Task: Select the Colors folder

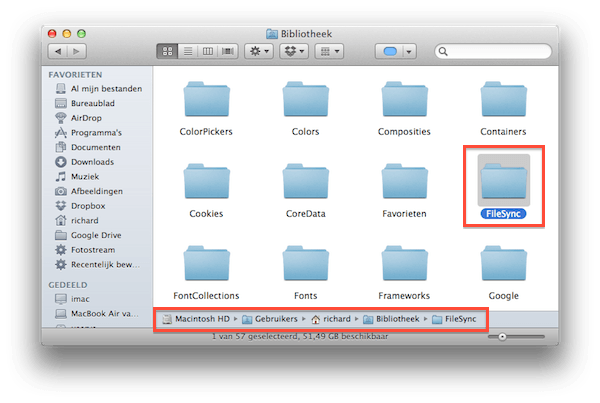Action: click(x=305, y=109)
